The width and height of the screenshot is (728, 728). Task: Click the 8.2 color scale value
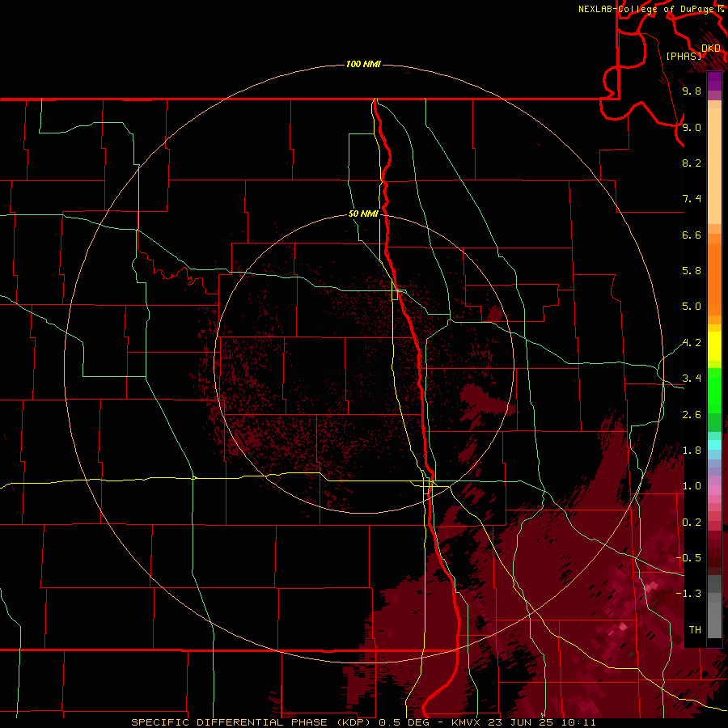[692, 163]
